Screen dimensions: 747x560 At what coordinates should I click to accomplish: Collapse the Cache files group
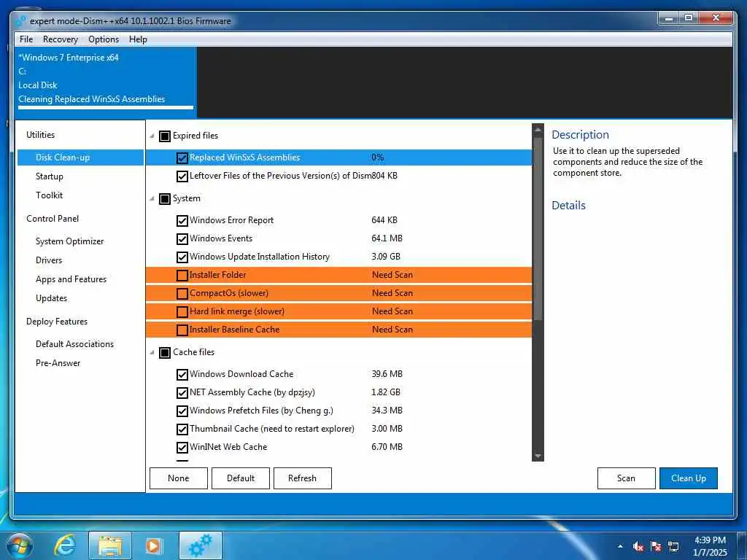(x=152, y=352)
